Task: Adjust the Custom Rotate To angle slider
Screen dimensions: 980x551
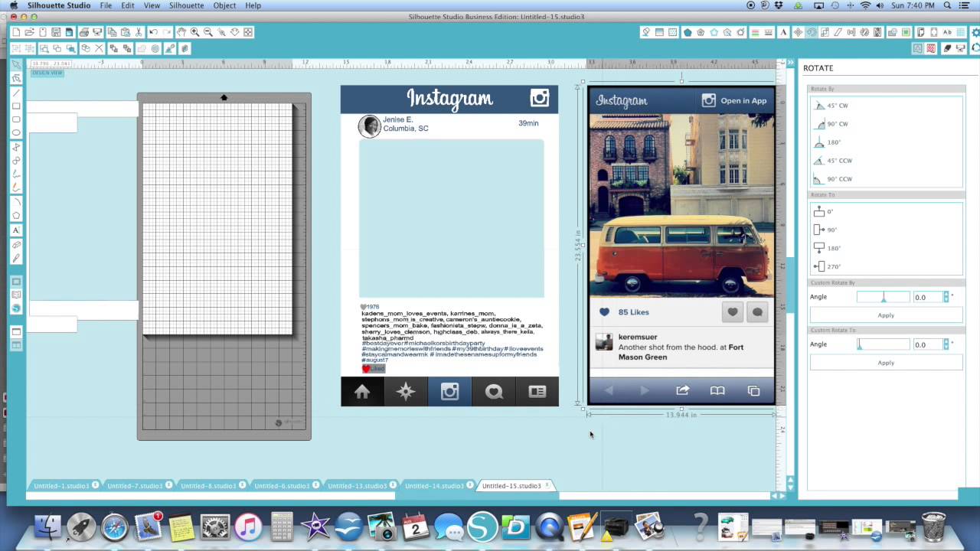Action: pos(884,344)
